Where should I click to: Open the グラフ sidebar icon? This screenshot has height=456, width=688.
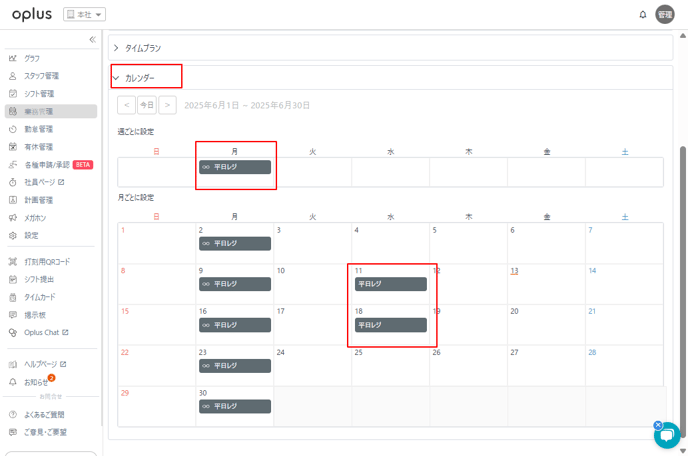tap(13, 58)
